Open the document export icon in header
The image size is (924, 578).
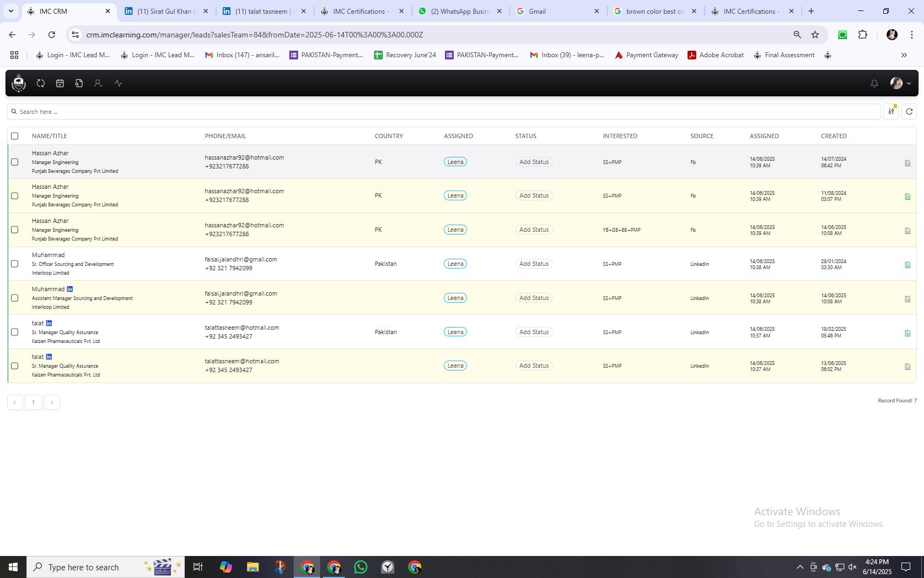click(x=79, y=83)
